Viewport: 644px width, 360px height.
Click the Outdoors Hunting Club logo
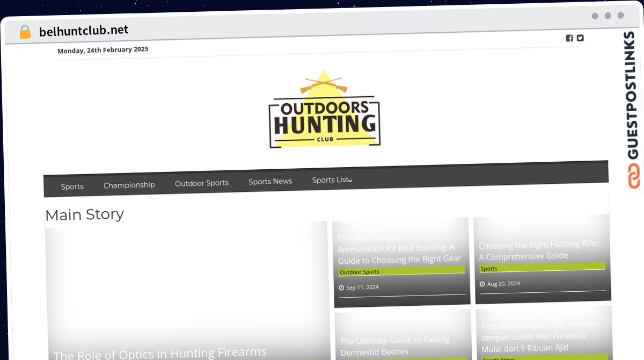[324, 110]
